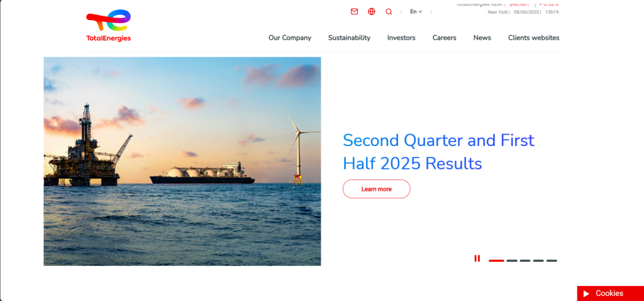This screenshot has width=644, height=301.
Task: Open the Investors menu
Action: (x=401, y=38)
